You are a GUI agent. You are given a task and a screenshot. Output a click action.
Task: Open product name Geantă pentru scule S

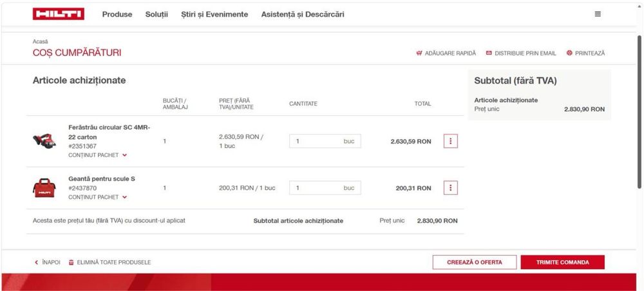[102, 179]
